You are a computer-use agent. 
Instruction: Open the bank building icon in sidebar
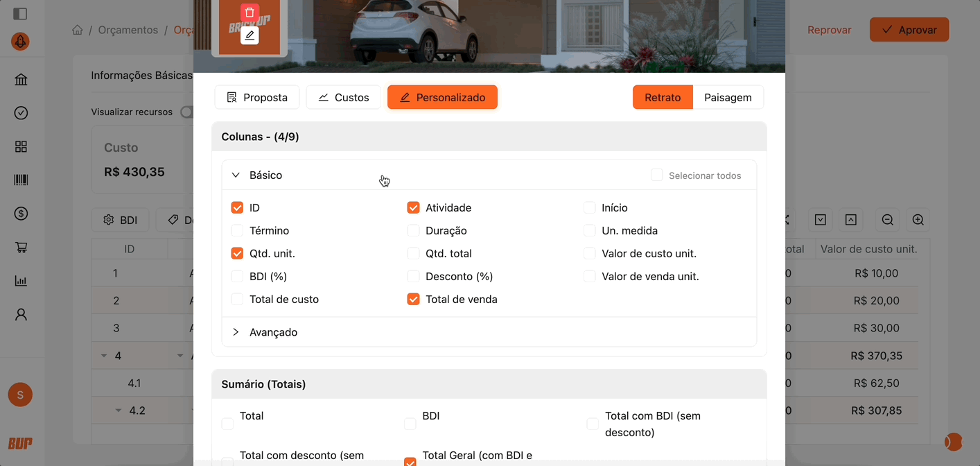tap(21, 80)
